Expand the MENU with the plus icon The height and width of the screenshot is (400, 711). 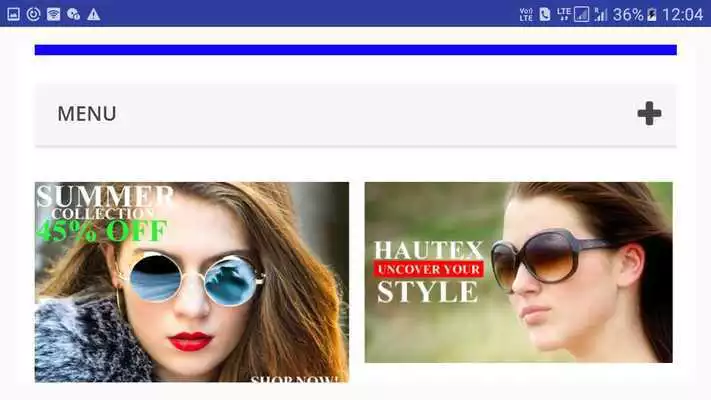pyautogui.click(x=649, y=113)
